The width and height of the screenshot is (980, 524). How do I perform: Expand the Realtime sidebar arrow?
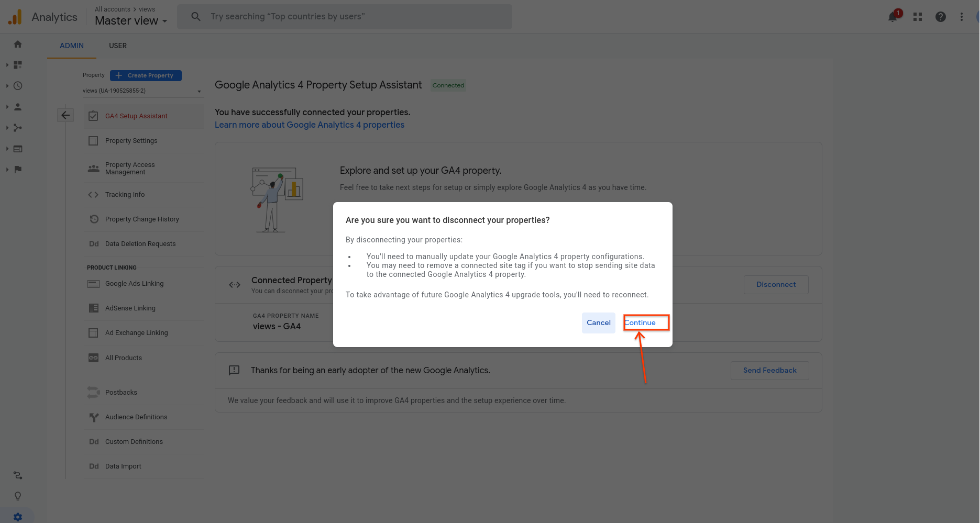[x=7, y=86]
